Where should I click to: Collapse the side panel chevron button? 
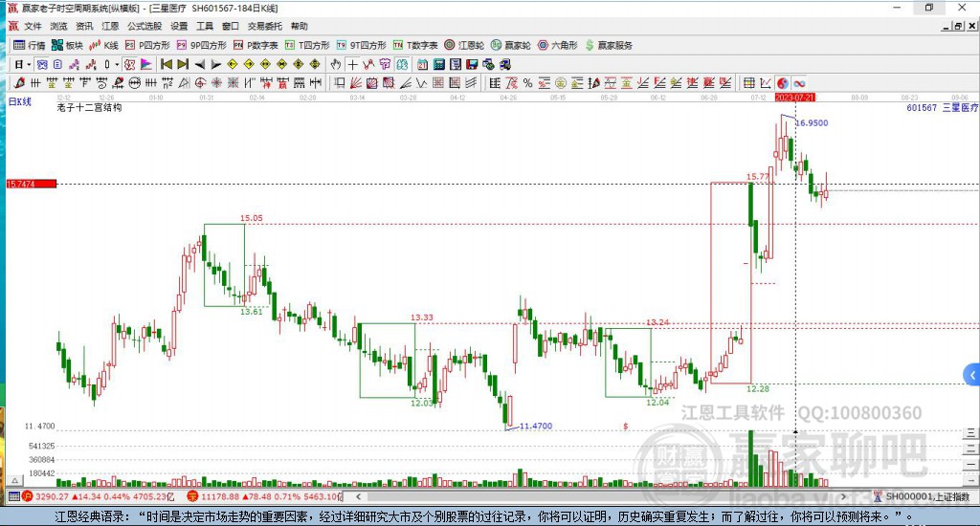972,375
